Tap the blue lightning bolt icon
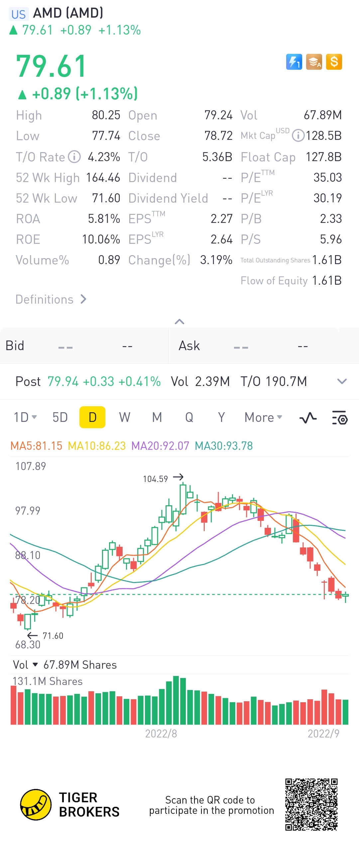 [294, 62]
